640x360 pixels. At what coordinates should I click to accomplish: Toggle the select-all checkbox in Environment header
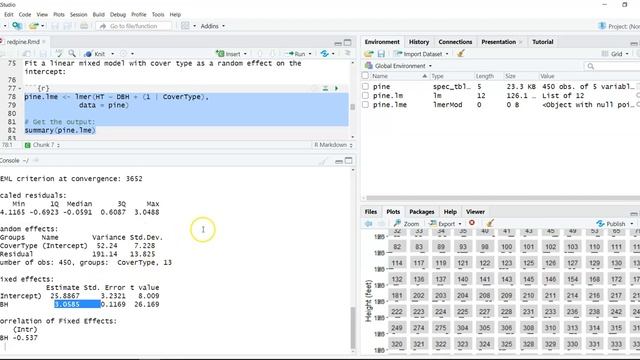[365, 76]
